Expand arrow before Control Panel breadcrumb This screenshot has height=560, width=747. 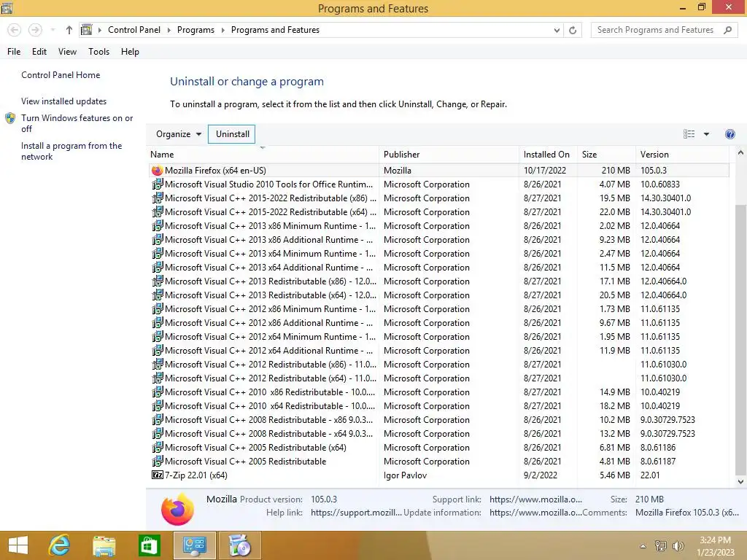click(x=99, y=30)
